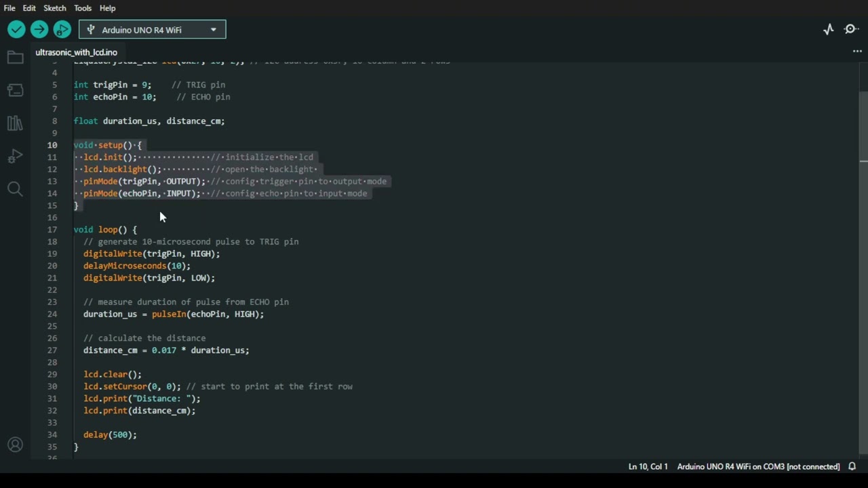Click the Ln 10, Col 1 status entry

pos(648,466)
